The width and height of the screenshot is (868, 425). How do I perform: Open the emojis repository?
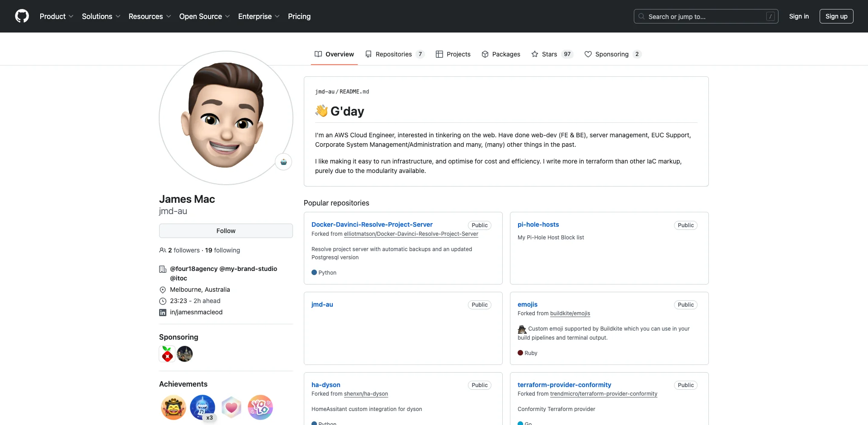tap(528, 304)
